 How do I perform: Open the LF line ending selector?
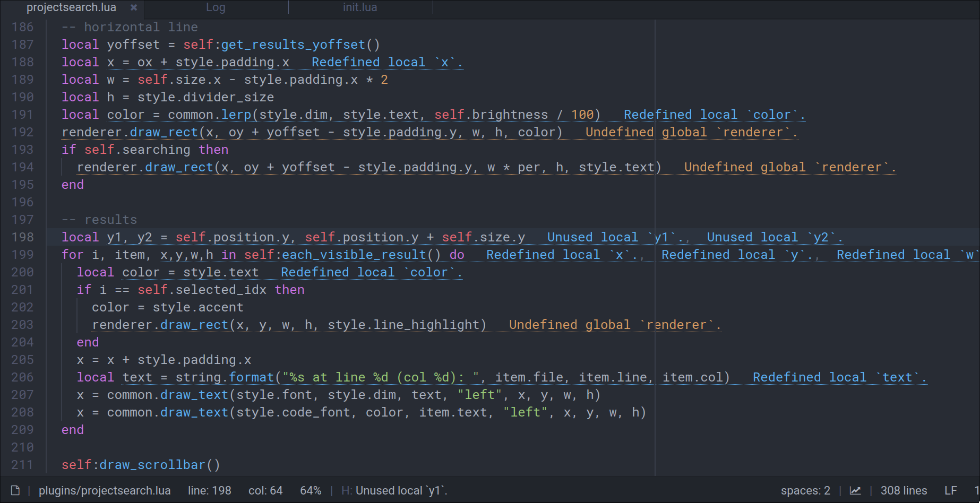tap(950, 490)
